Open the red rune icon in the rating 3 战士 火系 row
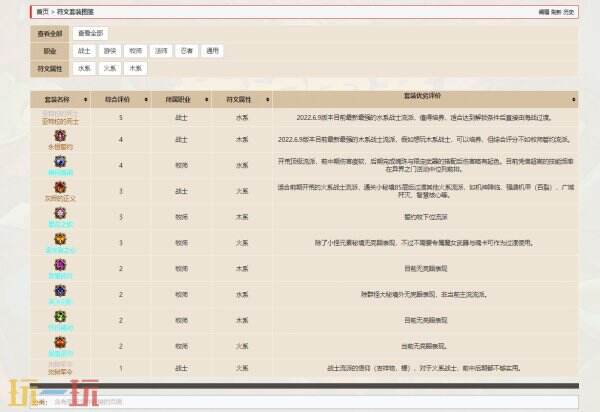Screen dimensions: 600x412 [60, 187]
